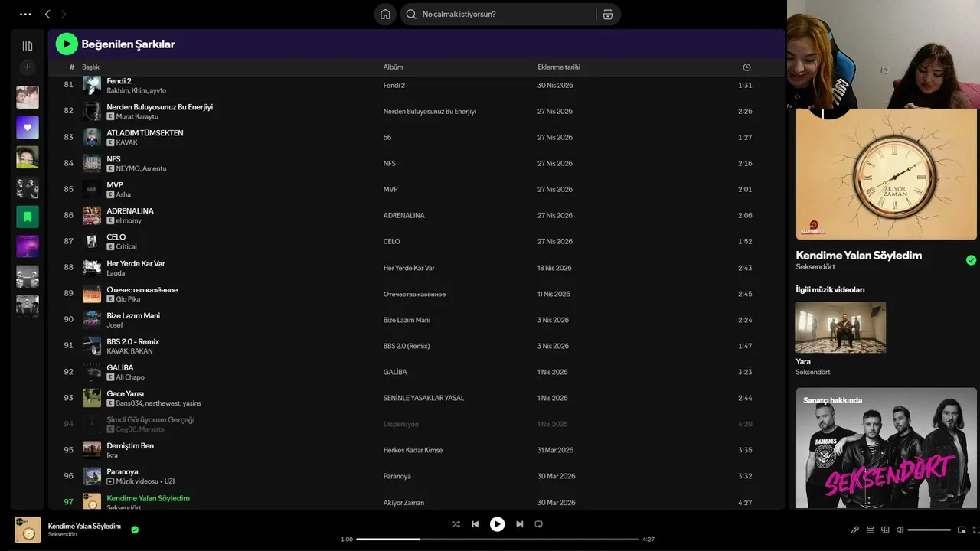Select the 'GALİBA' track title
Screen dimensions: 980x551
click(x=120, y=367)
